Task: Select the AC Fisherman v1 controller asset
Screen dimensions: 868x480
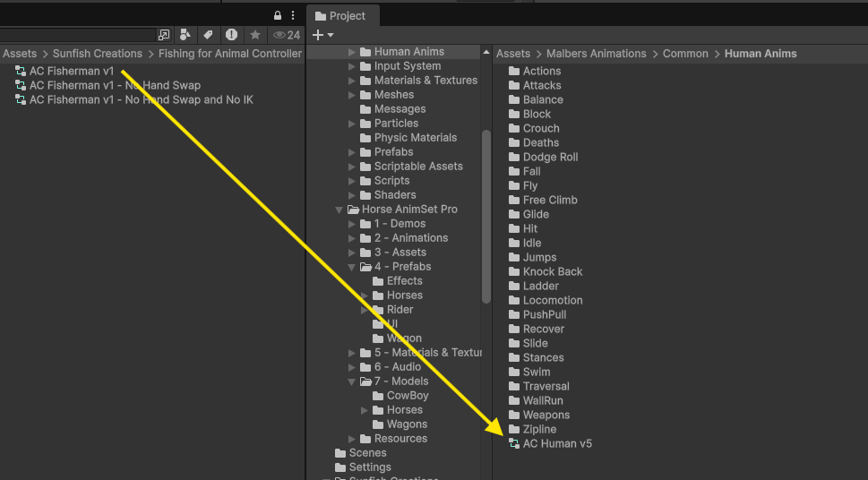Action: (71, 71)
